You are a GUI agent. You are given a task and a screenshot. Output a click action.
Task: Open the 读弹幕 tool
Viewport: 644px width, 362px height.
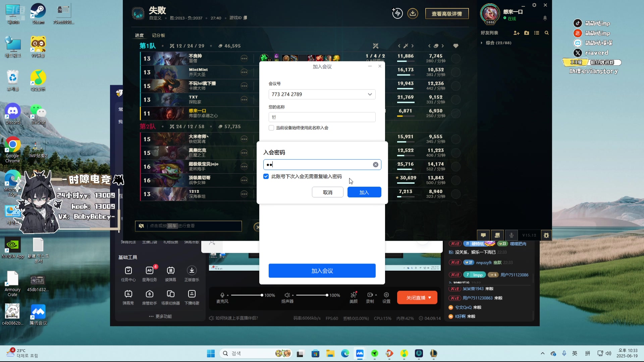click(170, 274)
